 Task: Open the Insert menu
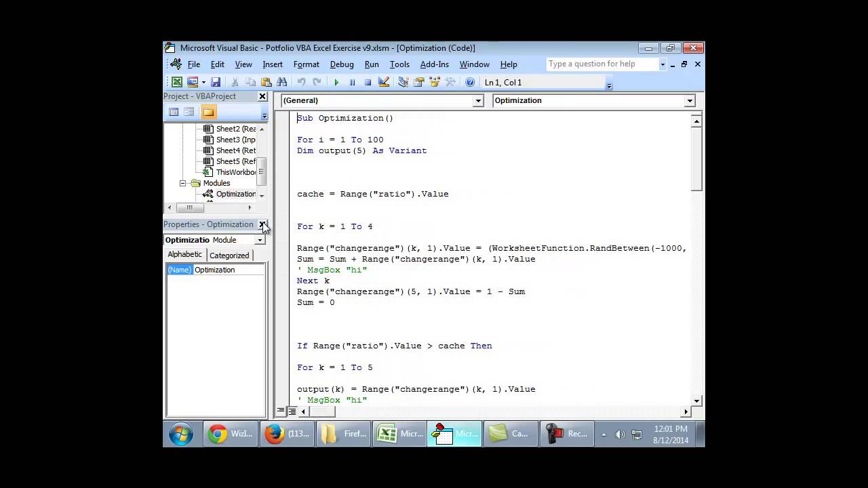[x=273, y=64]
